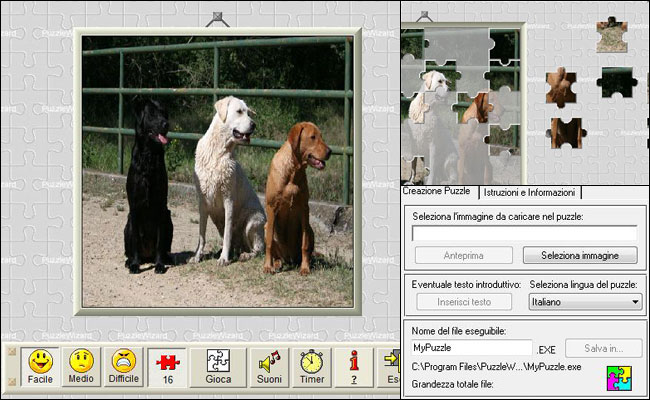Open the Timer stopwatch icon
The width and height of the screenshot is (650, 400).
(x=311, y=366)
